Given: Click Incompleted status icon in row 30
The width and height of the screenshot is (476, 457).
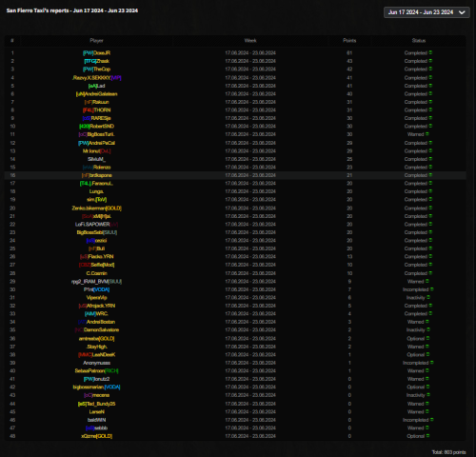Looking at the screenshot, I should pyautogui.click(x=432, y=289).
